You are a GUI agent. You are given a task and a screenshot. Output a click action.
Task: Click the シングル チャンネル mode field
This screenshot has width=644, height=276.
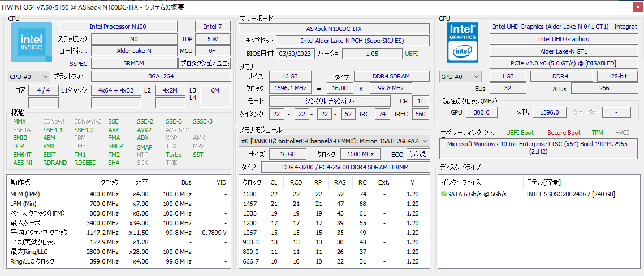click(330, 101)
